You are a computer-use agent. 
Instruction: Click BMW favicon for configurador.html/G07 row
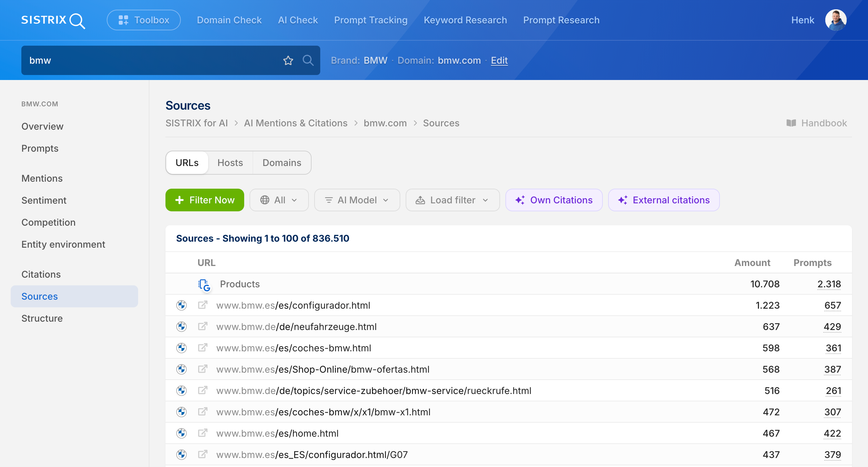click(x=181, y=455)
